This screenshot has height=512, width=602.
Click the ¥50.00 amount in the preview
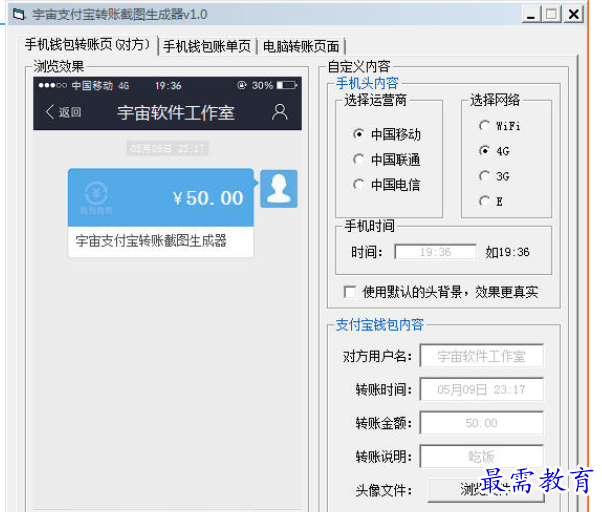[208, 198]
